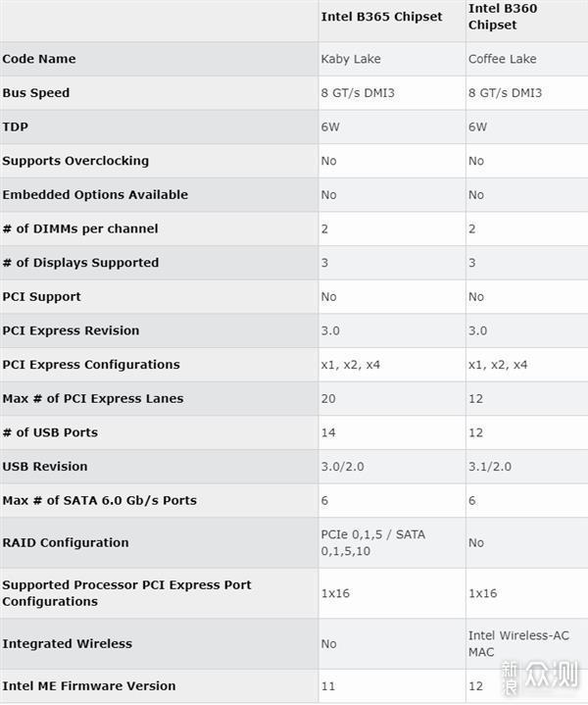Click PCIe 0,1,5 / SATA RAID value
The height and width of the screenshot is (705, 588).
point(372,542)
